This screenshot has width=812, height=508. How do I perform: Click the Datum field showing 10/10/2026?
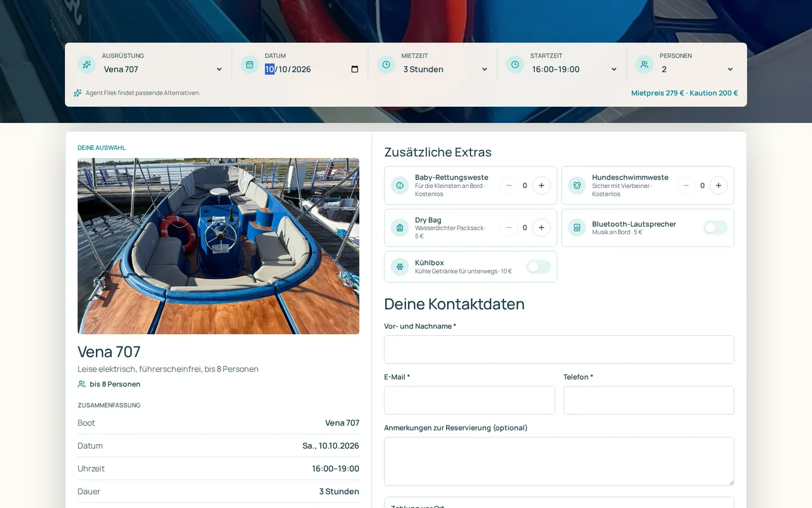pyautogui.click(x=312, y=69)
